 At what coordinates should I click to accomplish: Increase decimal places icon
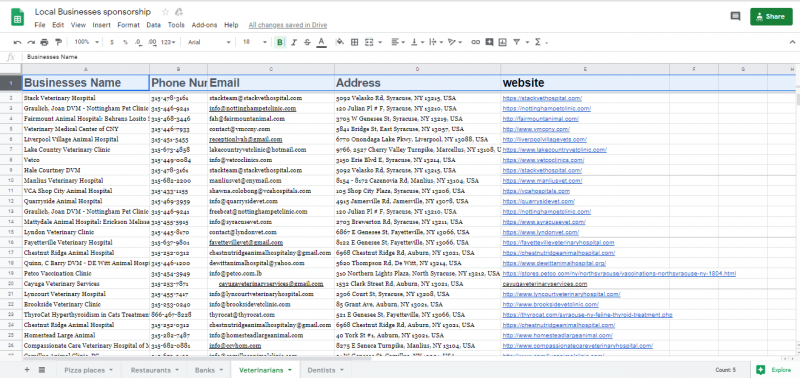152,42
